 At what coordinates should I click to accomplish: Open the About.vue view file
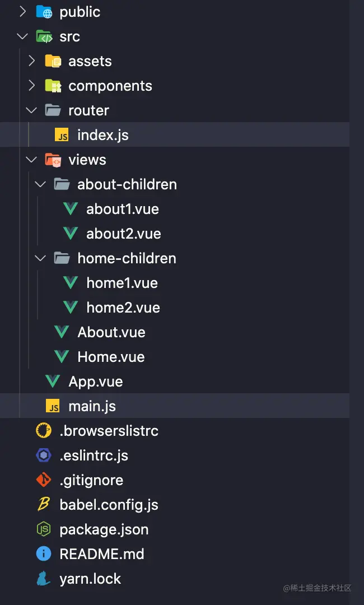(x=111, y=332)
